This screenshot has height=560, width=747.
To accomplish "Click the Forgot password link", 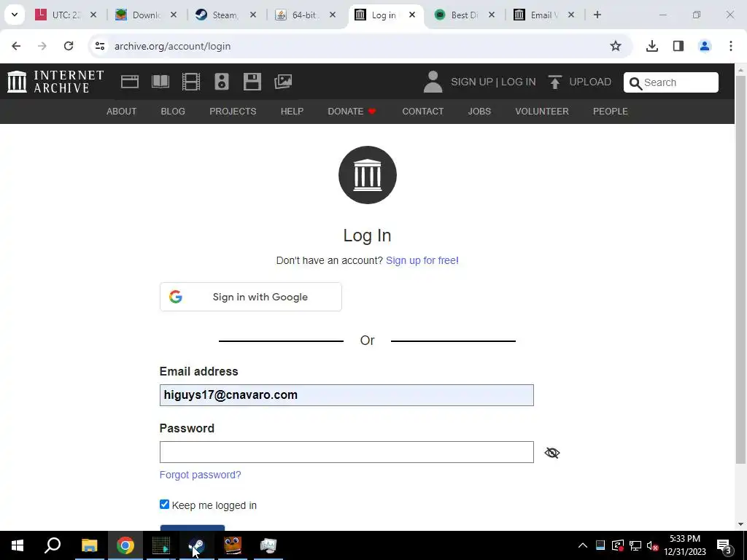I will pyautogui.click(x=200, y=475).
